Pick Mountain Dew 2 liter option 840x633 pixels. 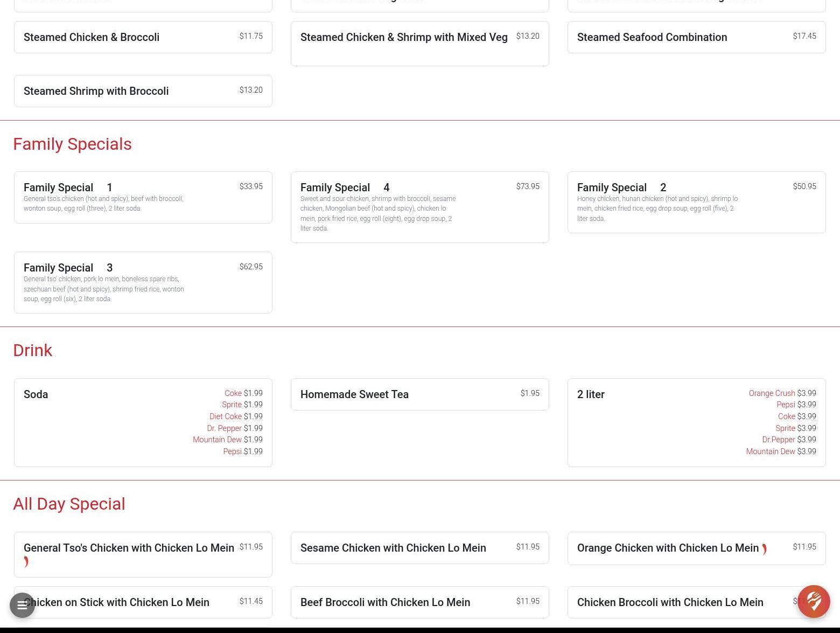click(781, 451)
